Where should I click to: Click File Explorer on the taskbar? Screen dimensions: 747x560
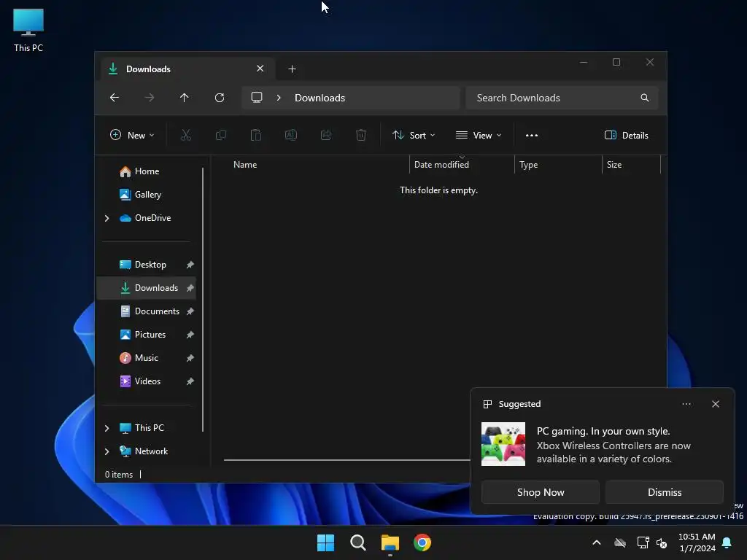390,542
